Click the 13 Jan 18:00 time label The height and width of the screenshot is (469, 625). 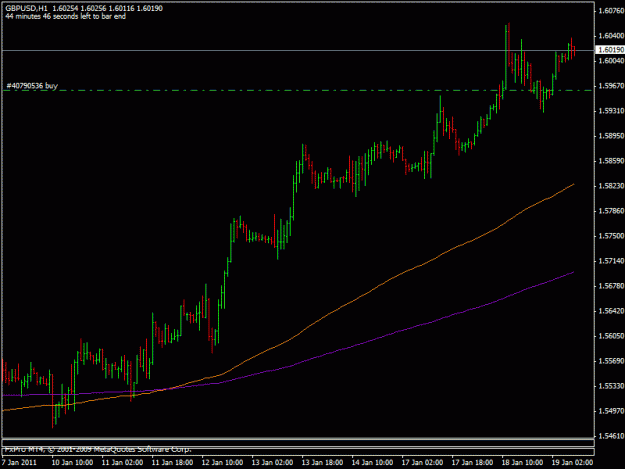point(322,462)
